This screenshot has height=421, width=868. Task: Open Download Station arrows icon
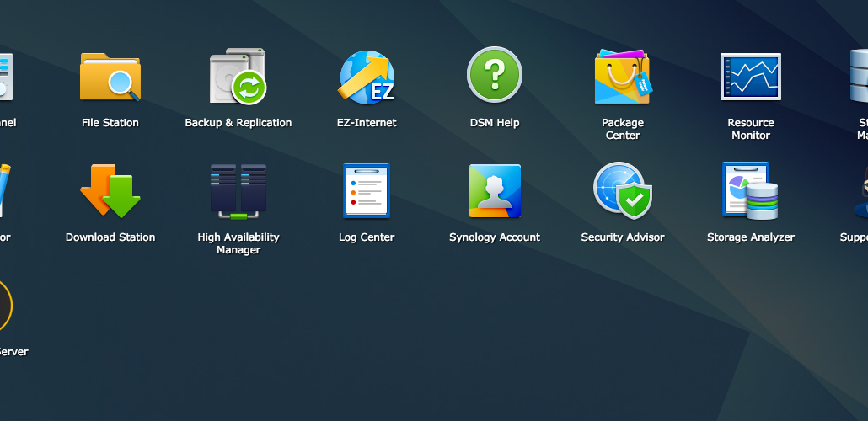[110, 191]
